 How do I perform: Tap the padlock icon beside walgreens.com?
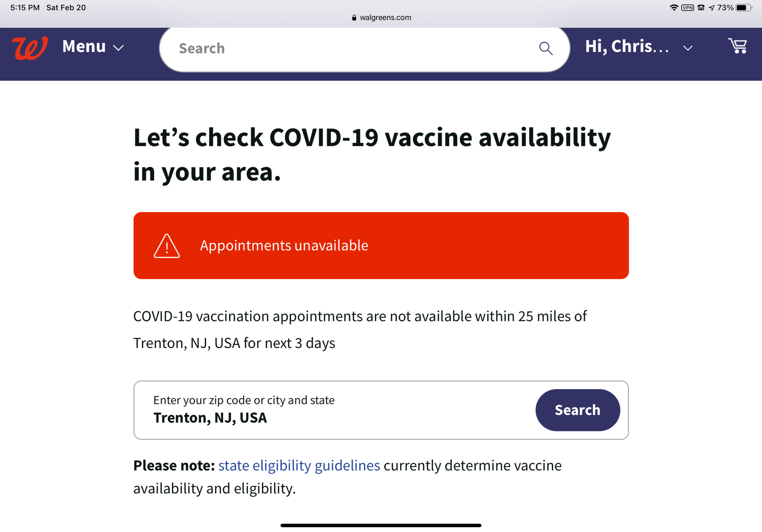(x=354, y=18)
